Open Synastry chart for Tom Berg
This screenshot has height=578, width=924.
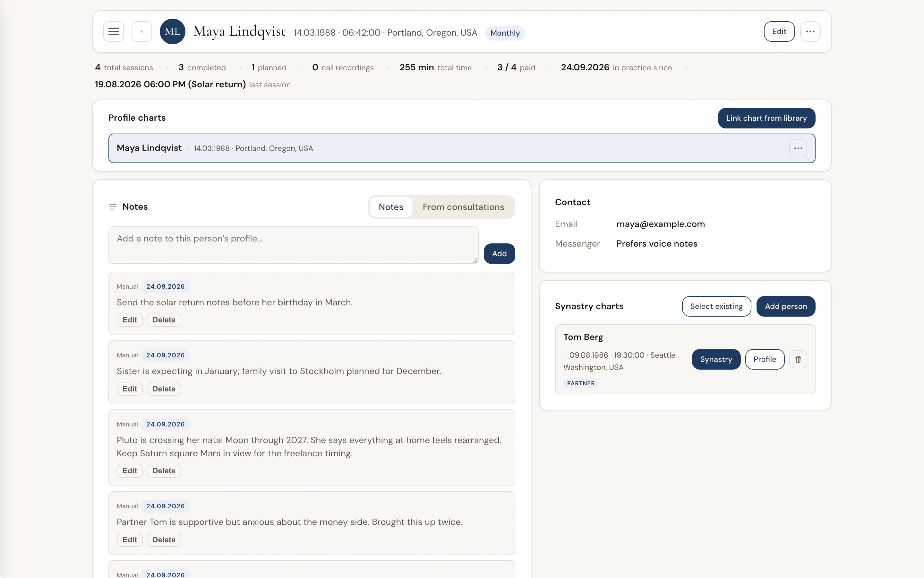(x=716, y=359)
